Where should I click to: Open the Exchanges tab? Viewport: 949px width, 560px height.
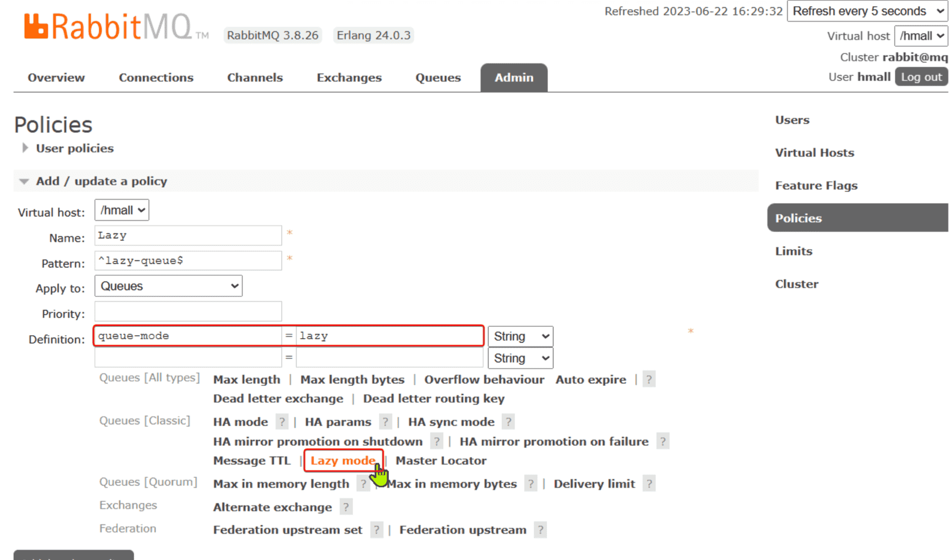click(349, 78)
